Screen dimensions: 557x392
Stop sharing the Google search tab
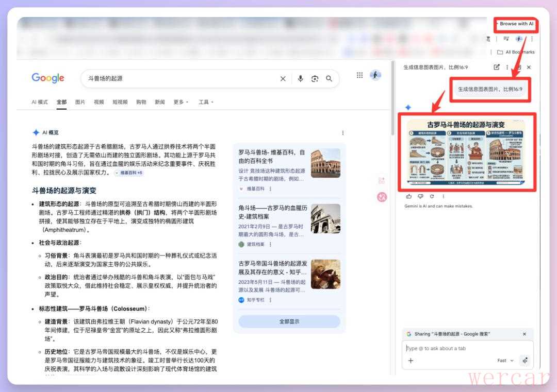click(x=525, y=334)
